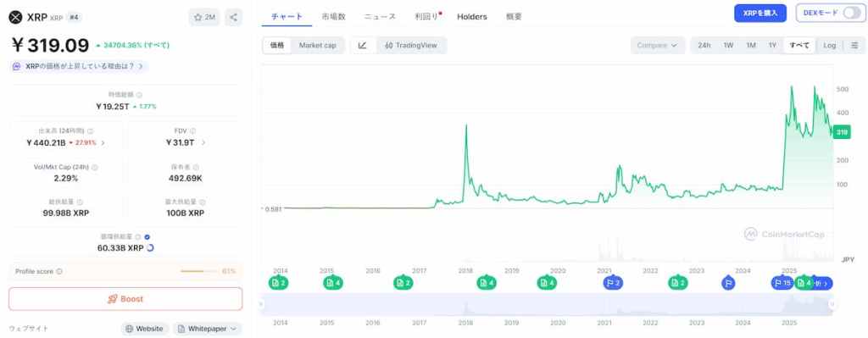This screenshot has width=868, height=338.
Task: Open the chart options menu icon
Action: pos(854,46)
